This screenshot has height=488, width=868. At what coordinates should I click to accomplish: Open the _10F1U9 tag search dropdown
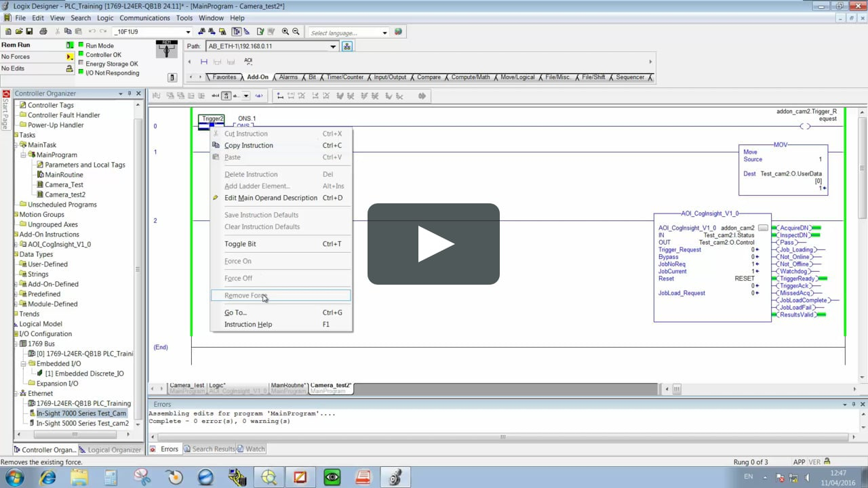point(188,32)
